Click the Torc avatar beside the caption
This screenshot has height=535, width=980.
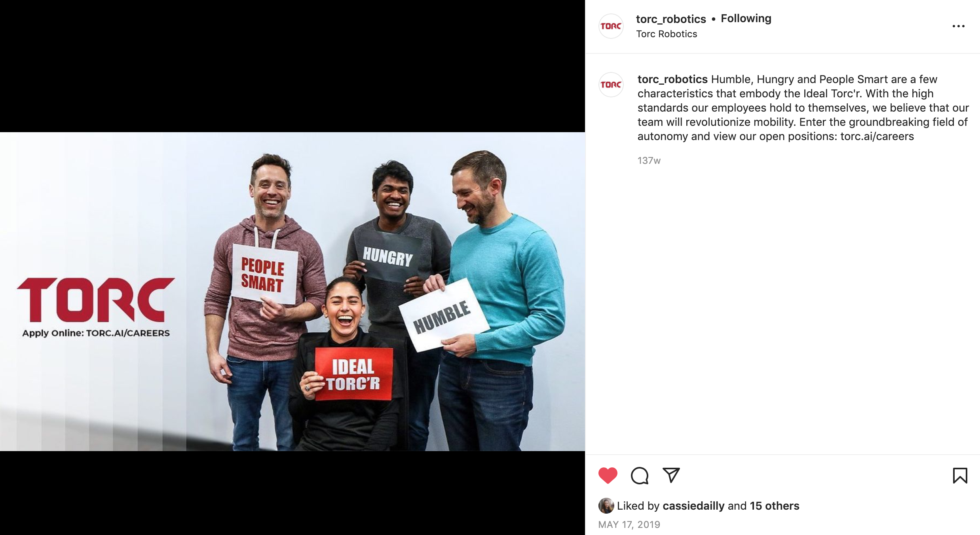click(x=611, y=85)
